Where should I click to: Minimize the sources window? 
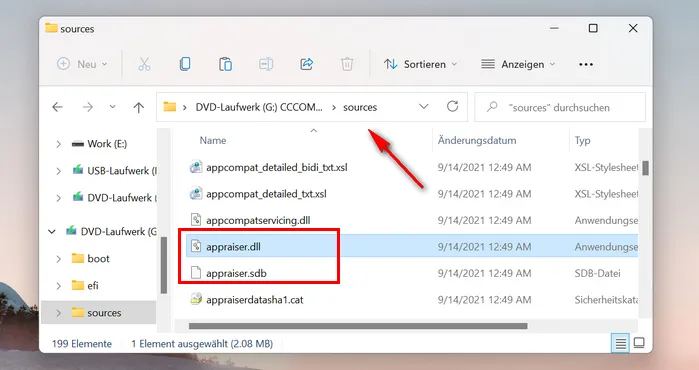click(554, 28)
